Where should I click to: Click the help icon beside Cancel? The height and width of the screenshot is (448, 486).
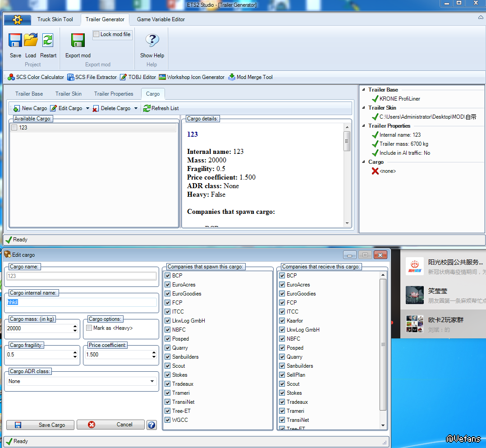tap(151, 425)
